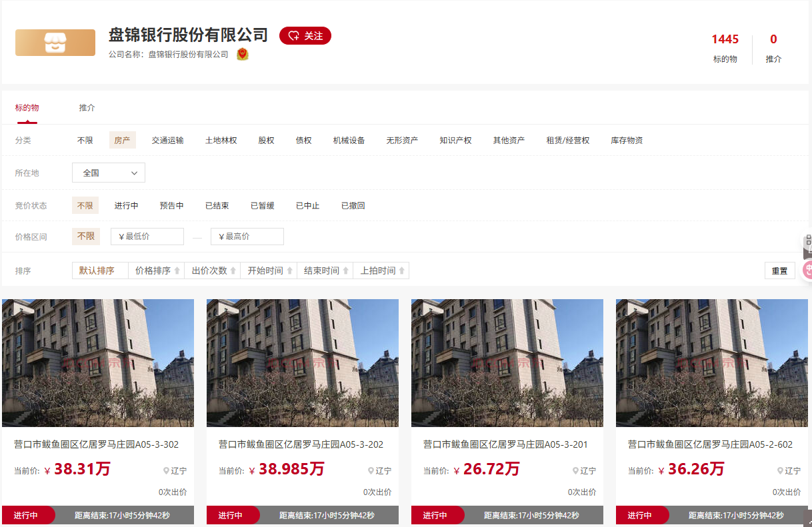Open the 0 推介 count
This screenshot has width=812, height=527.
773,48
